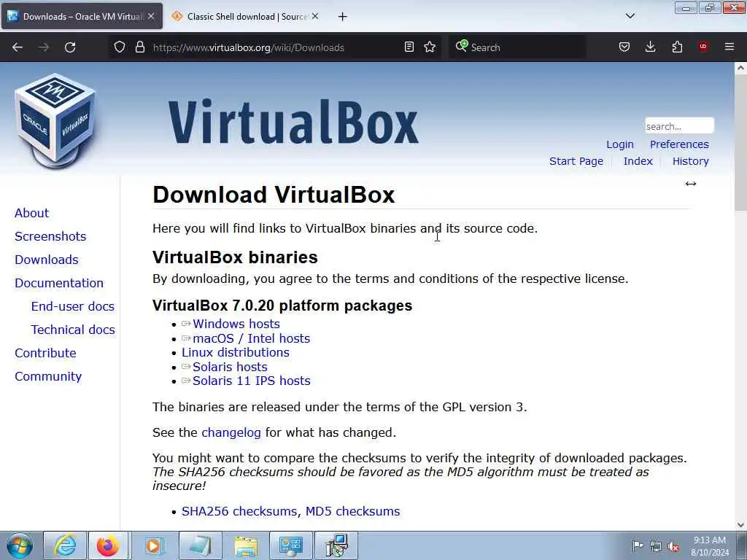Open the changelog link
The height and width of the screenshot is (560, 747).
click(x=231, y=432)
